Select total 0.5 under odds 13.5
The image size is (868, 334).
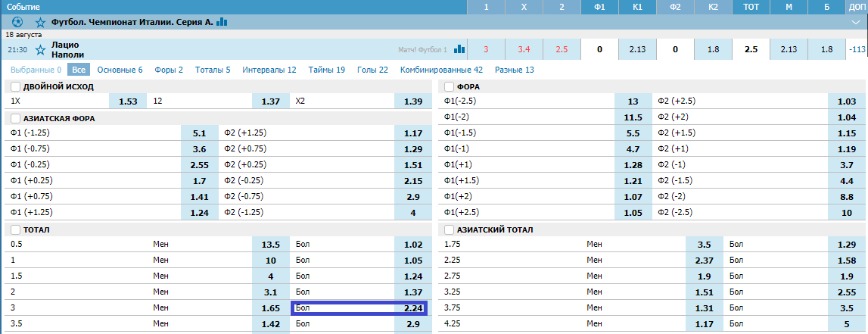271,245
